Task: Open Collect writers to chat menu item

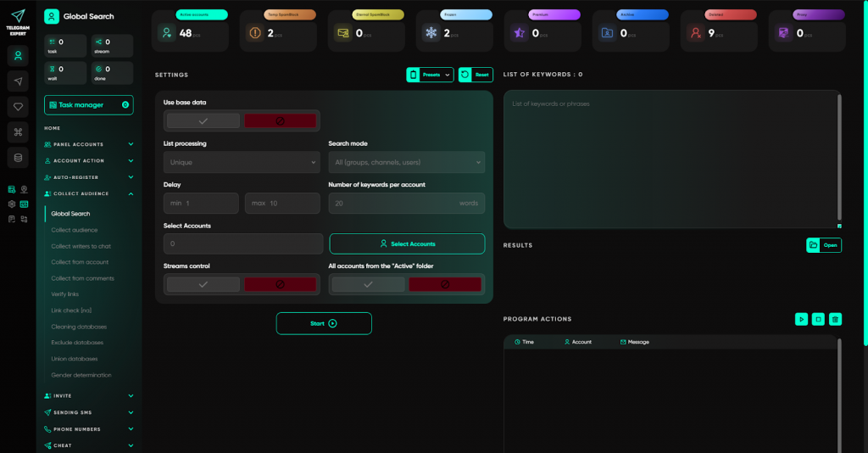Action: [x=81, y=246]
